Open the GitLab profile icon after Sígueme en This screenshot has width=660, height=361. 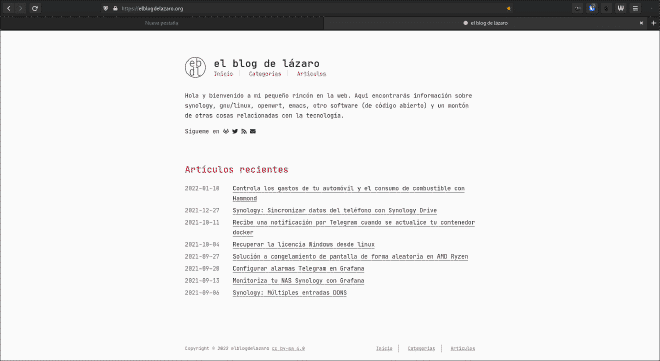(x=226, y=131)
